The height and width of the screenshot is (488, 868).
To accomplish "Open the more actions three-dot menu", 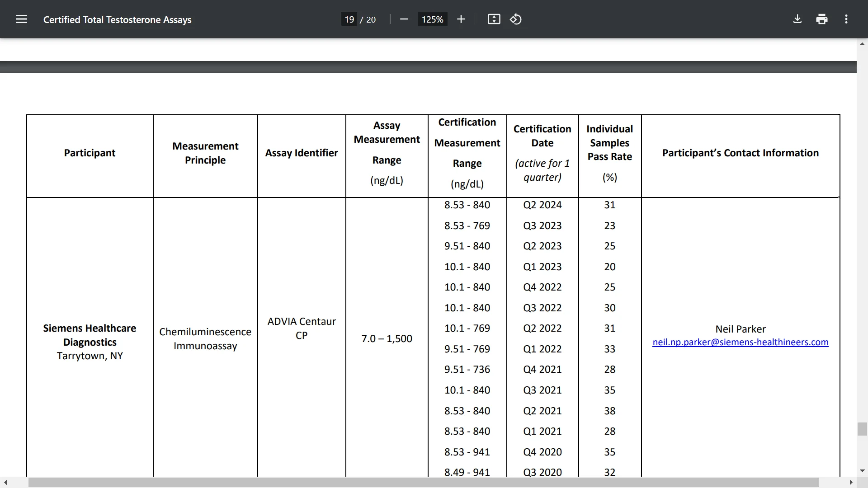I will click(x=846, y=19).
